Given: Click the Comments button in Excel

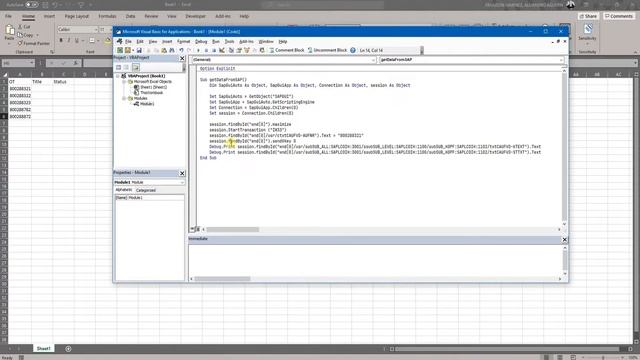Looking at the screenshot, I should point(619,16).
